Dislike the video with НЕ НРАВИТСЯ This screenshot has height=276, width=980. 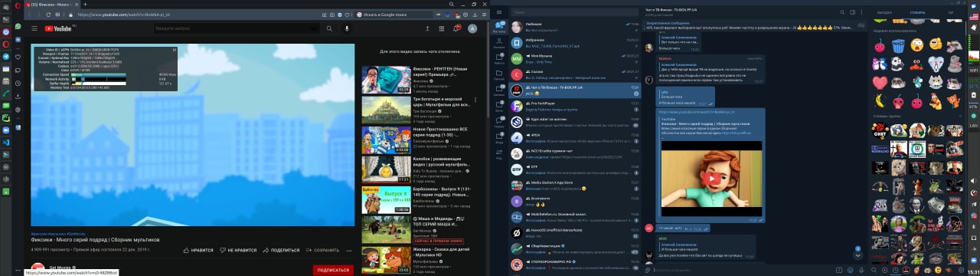[238, 250]
